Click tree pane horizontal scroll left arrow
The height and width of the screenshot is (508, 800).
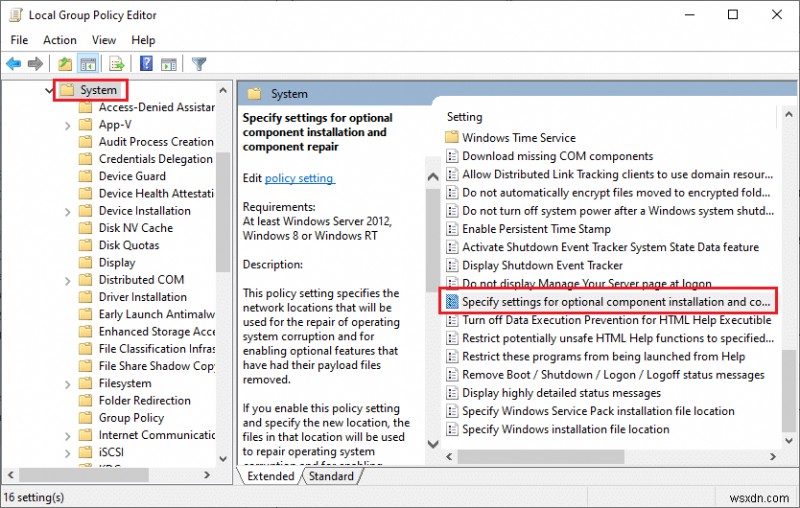pos(10,475)
